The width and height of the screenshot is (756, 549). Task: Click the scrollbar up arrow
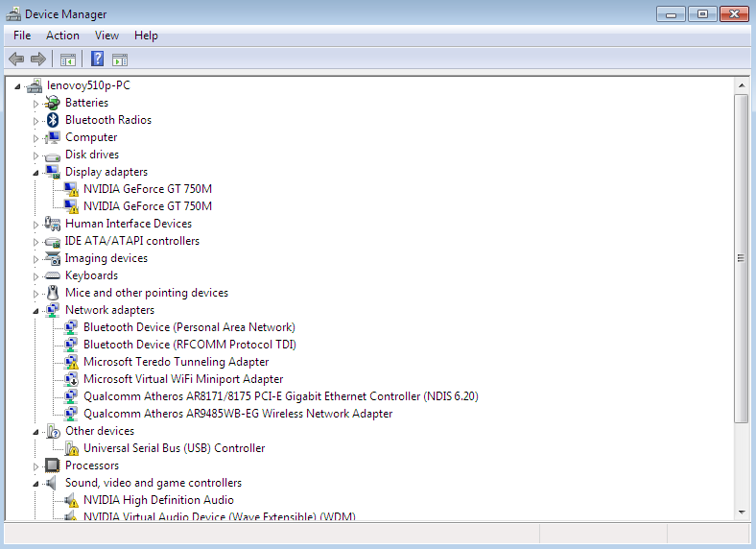point(742,85)
